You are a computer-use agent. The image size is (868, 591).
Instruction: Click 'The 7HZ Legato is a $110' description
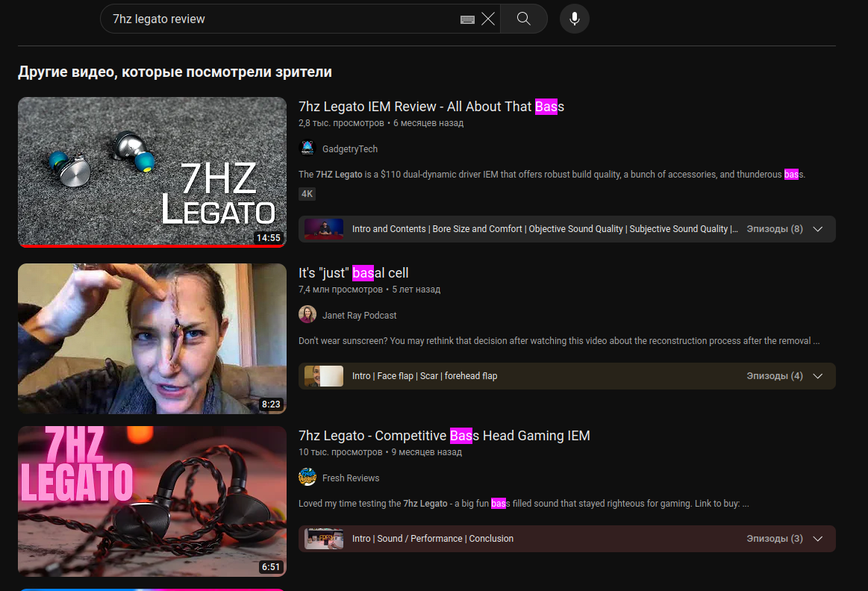[552, 175]
